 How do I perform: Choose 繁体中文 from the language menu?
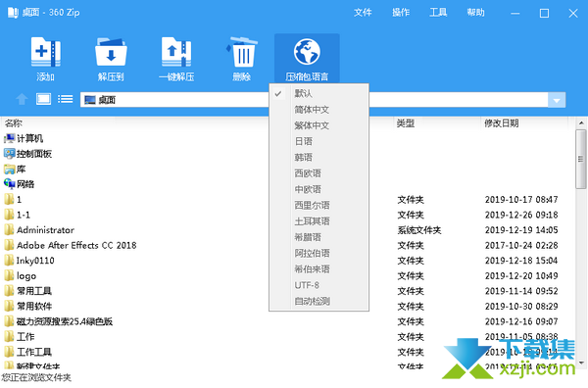tap(319, 125)
